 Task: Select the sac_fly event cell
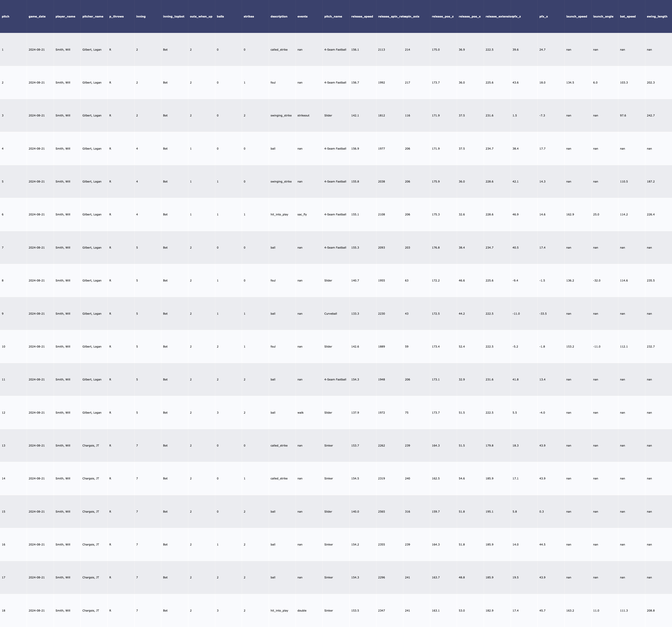coord(302,215)
